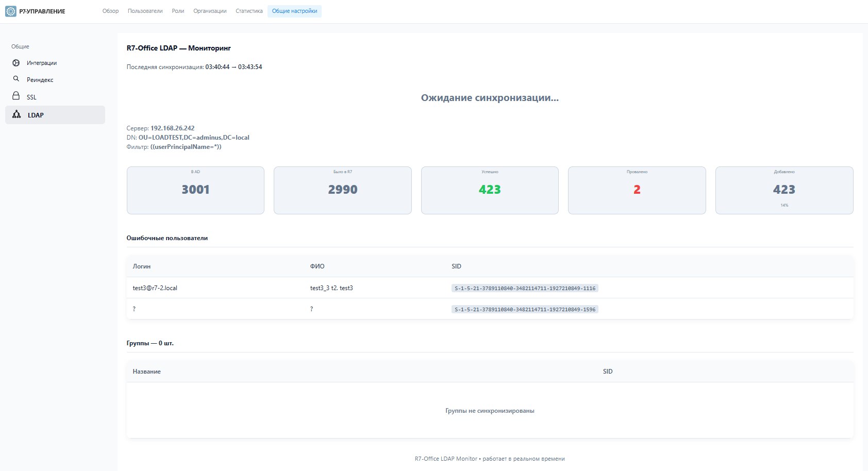Click the network node icon beside LDAP
The width and height of the screenshot is (868, 471).
(x=16, y=115)
